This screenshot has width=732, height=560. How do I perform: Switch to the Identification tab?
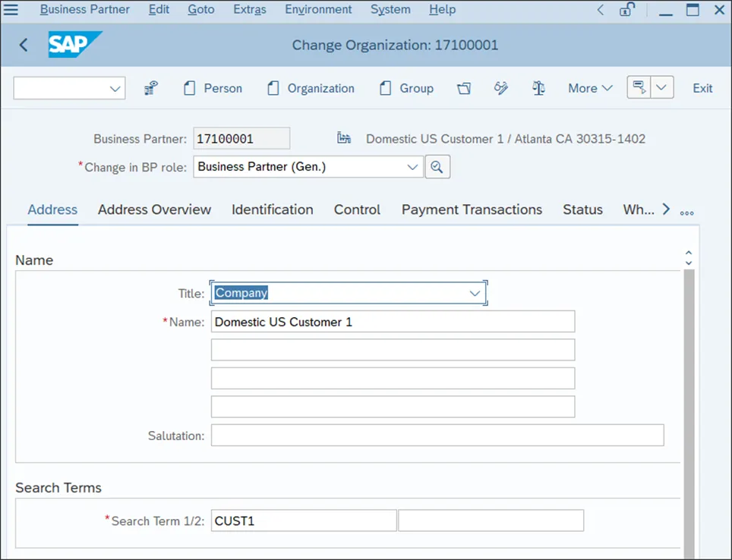point(272,209)
